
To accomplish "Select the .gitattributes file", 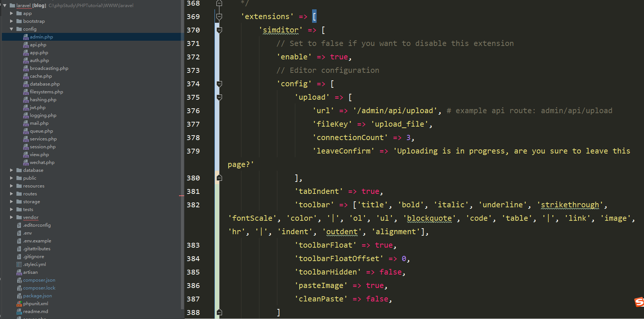I will click(37, 248).
